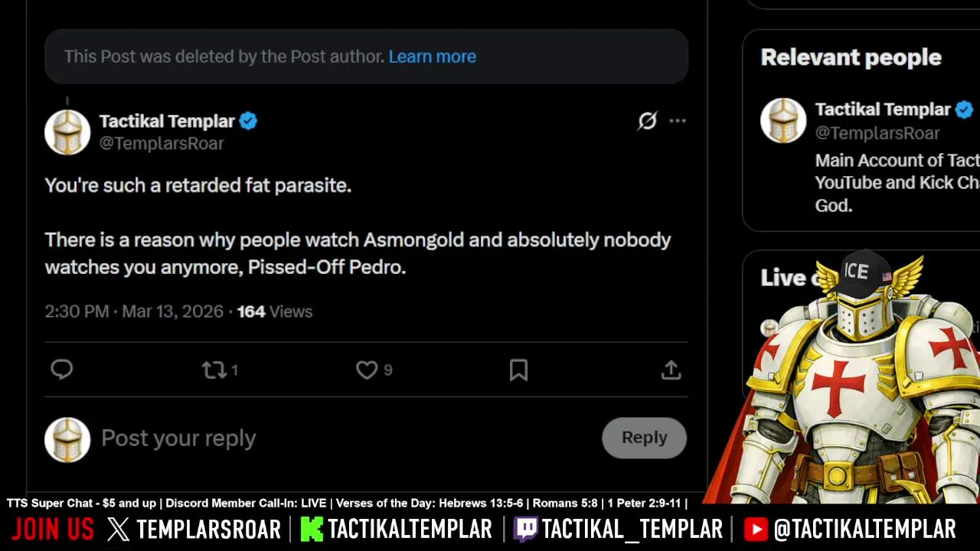Bookmark the Tactikal Templar post
Screen dimensions: 980x551
click(x=518, y=370)
